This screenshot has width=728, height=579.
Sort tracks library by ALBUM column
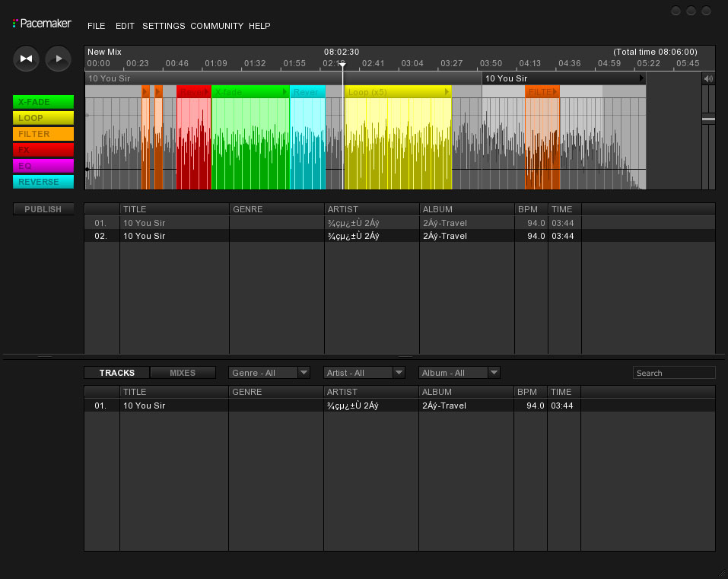pos(466,392)
